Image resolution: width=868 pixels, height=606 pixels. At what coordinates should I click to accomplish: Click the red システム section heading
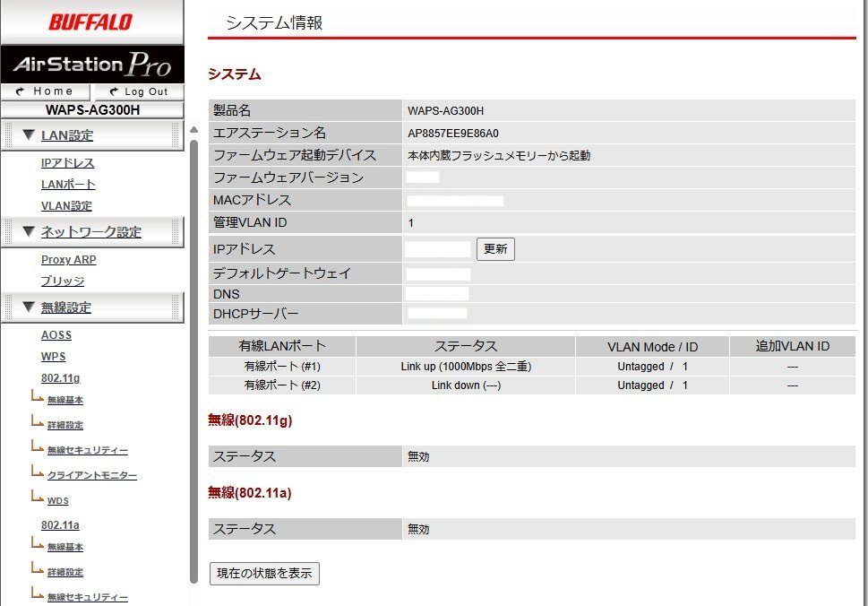pos(234,74)
